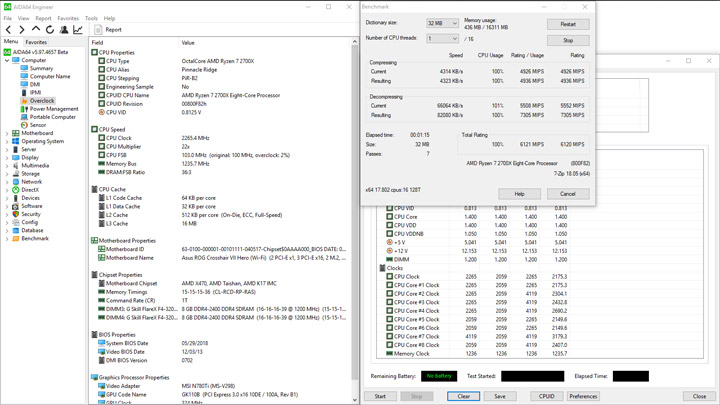Open the user manage icon in toolbar
The width and height of the screenshot is (720, 405).
[64, 30]
